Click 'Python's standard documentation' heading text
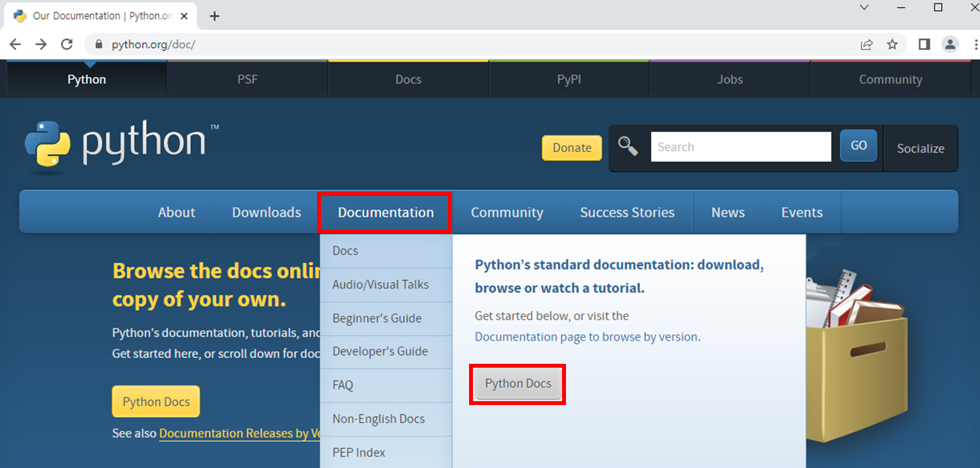980x468 pixels. [x=619, y=277]
